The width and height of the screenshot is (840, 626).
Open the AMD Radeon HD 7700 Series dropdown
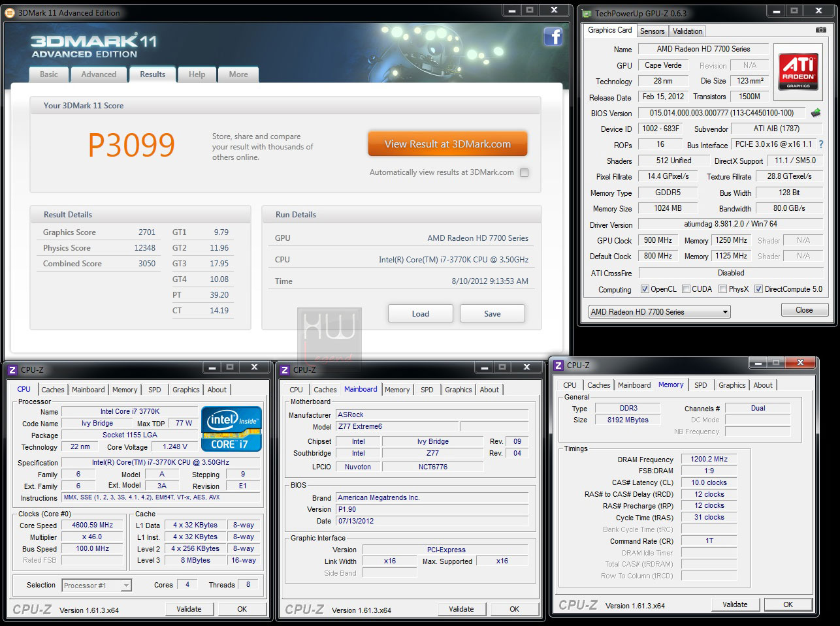[659, 312]
